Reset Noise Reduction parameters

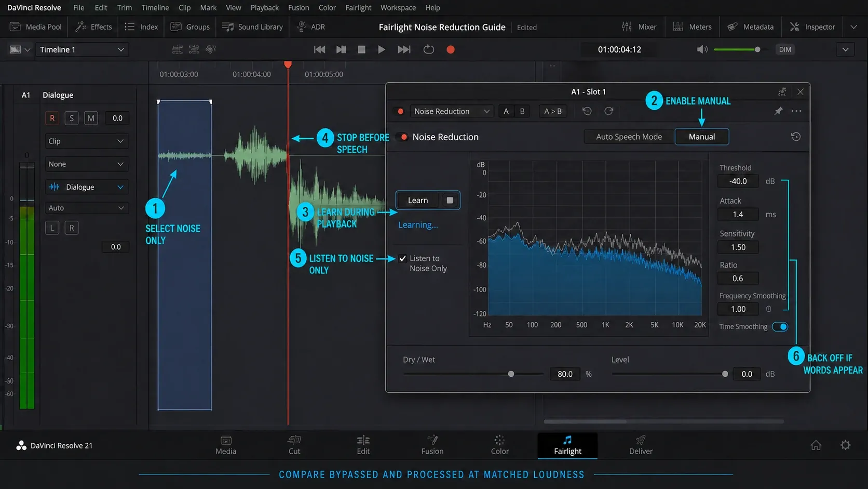pos(796,137)
